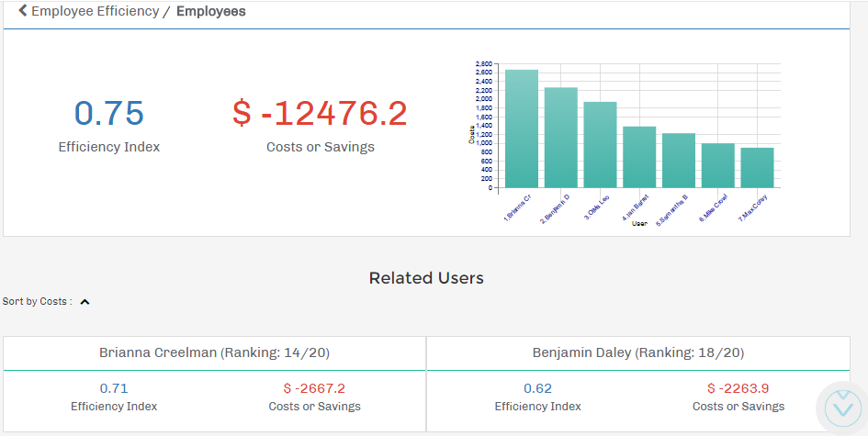Click the sixth bar for Mike
The image size is (868, 436).
tap(717, 165)
